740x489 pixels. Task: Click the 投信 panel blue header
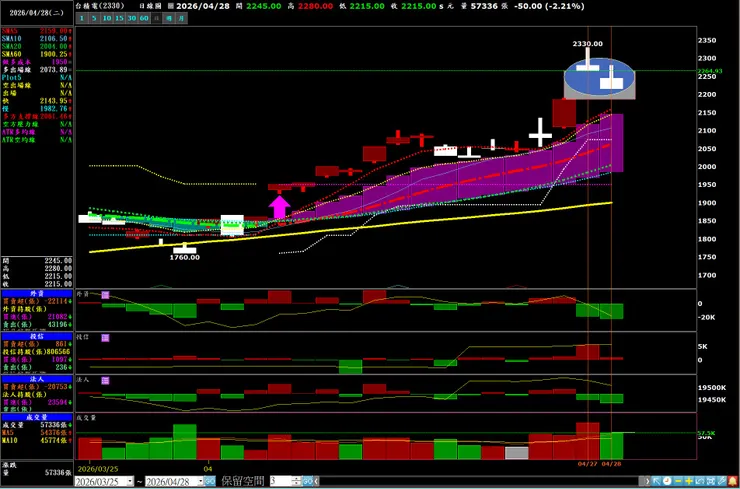pyautogui.click(x=37, y=337)
